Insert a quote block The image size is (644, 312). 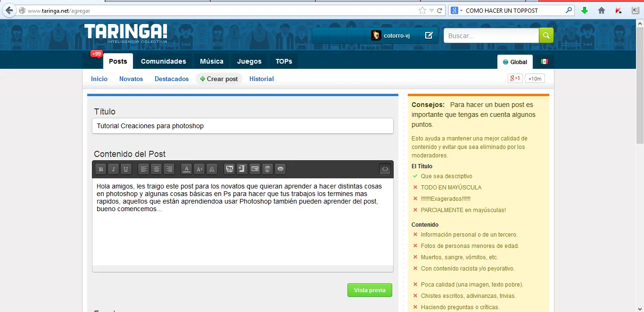pyautogui.click(x=280, y=169)
